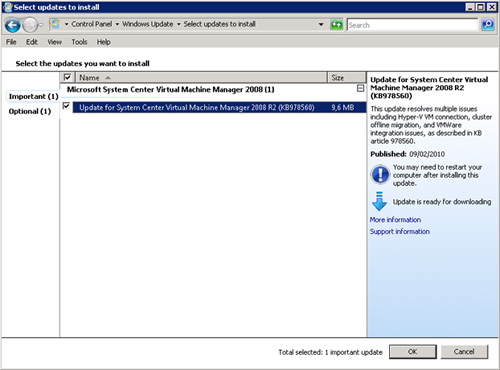Click the address bar Control Panel icon
Image resolution: width=500 pixels, height=370 pixels.
(x=55, y=24)
